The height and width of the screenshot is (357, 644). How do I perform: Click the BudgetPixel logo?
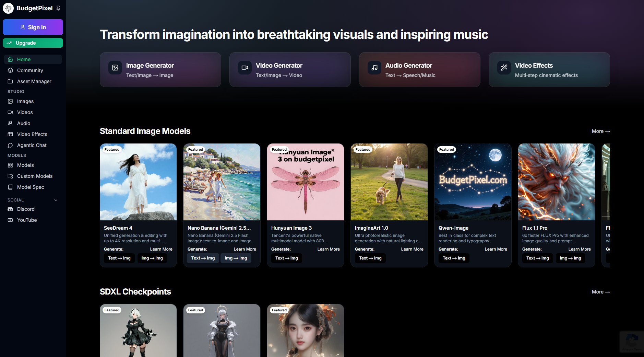point(8,8)
